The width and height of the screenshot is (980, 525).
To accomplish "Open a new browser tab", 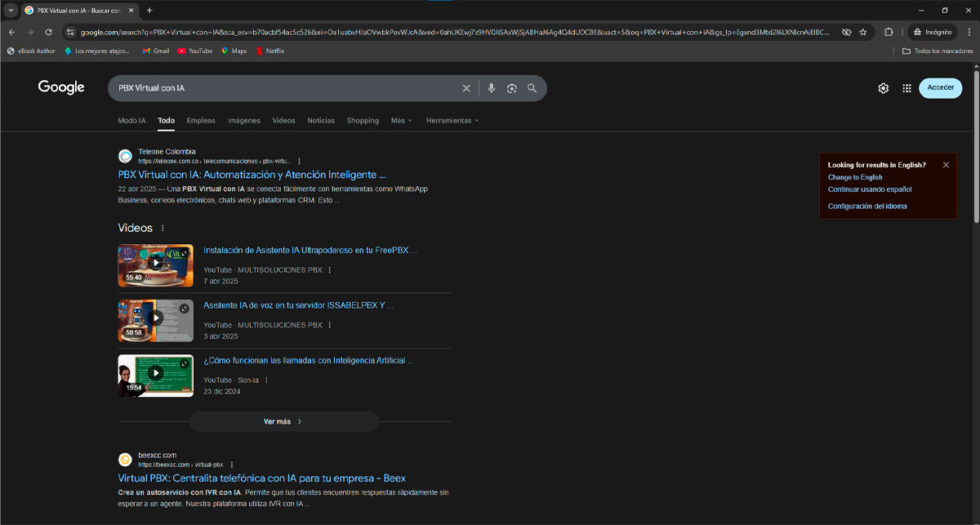I will pos(149,11).
